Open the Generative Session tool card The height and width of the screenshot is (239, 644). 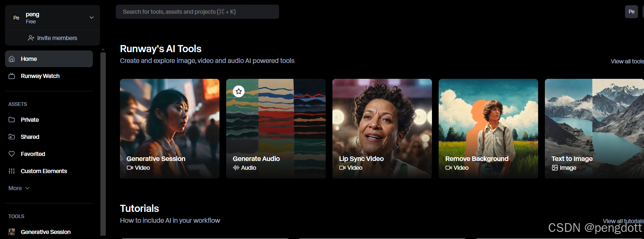coord(170,128)
